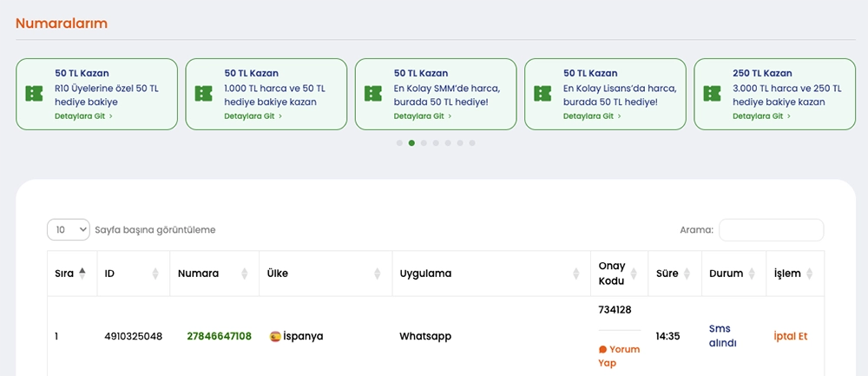This screenshot has height=376, width=868.
Task: Click ticket icon on 250 TL Kazan card
Action: point(712,94)
